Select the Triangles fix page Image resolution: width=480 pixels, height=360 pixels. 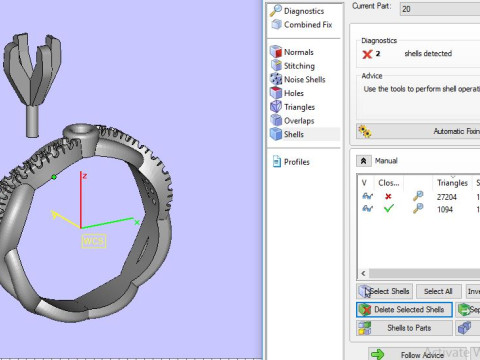(x=293, y=107)
